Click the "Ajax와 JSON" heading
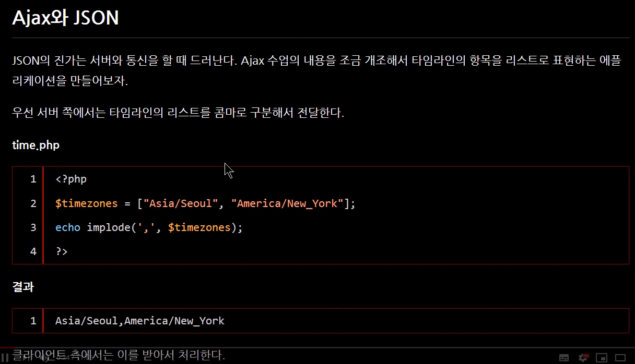This screenshot has width=635, height=364. 66,18
